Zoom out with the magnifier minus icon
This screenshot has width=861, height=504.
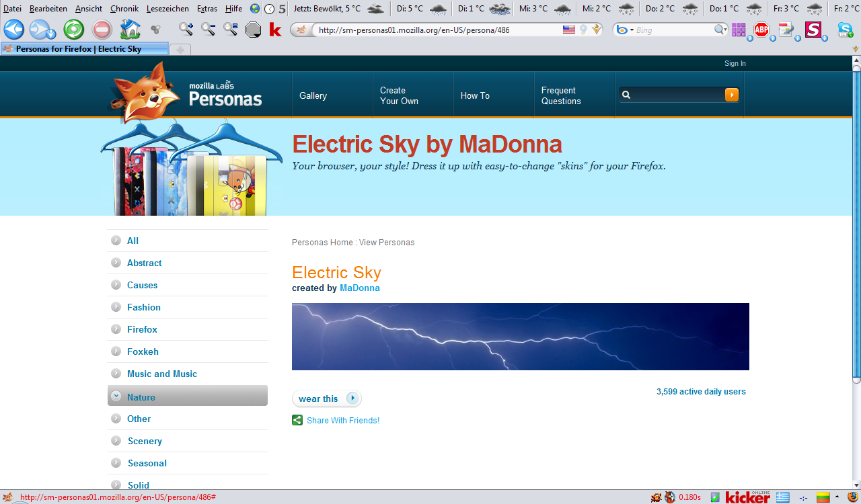209,30
